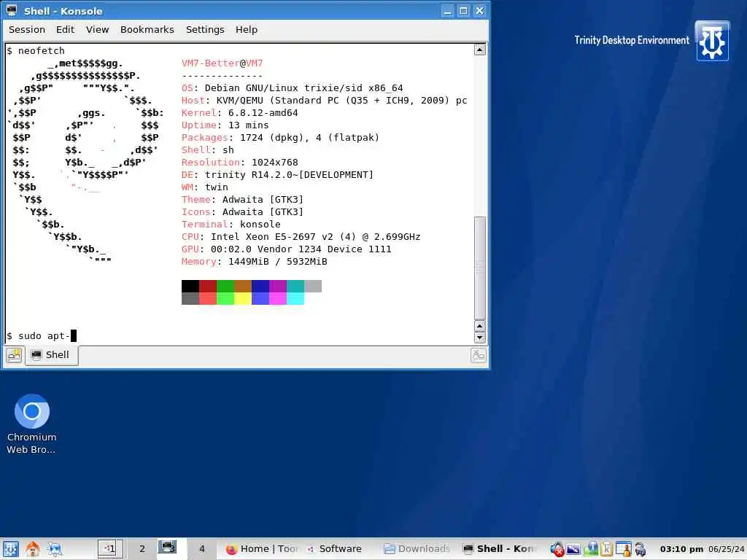The height and width of the screenshot is (560, 747).
Task: Click the 'Packages: 1724 (dpkg), 4 (flatpak)' line
Action: click(280, 137)
